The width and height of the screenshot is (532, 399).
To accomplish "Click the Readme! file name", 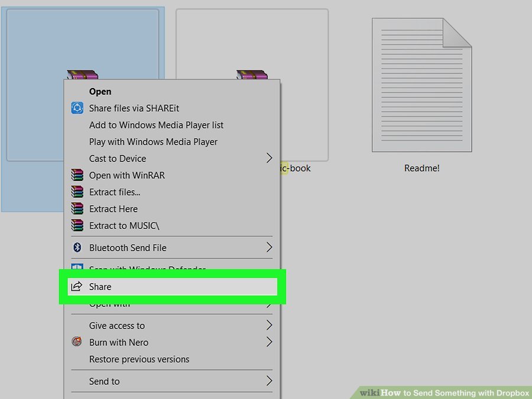I will coord(421,168).
